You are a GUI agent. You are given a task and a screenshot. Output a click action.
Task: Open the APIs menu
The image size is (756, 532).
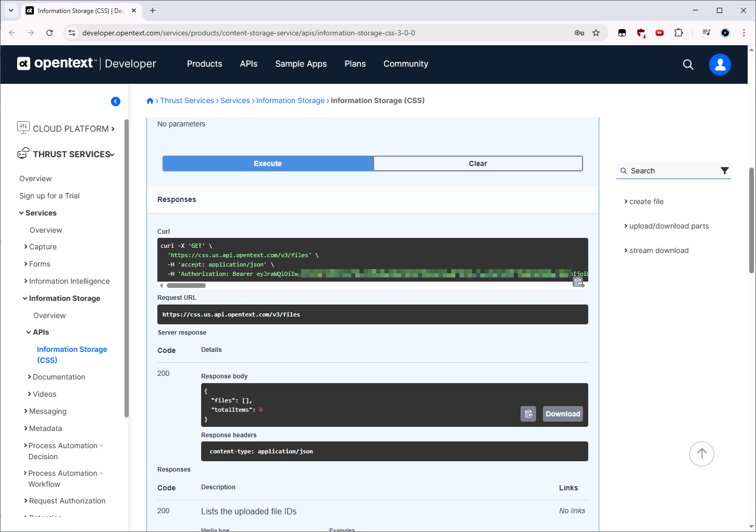249,64
